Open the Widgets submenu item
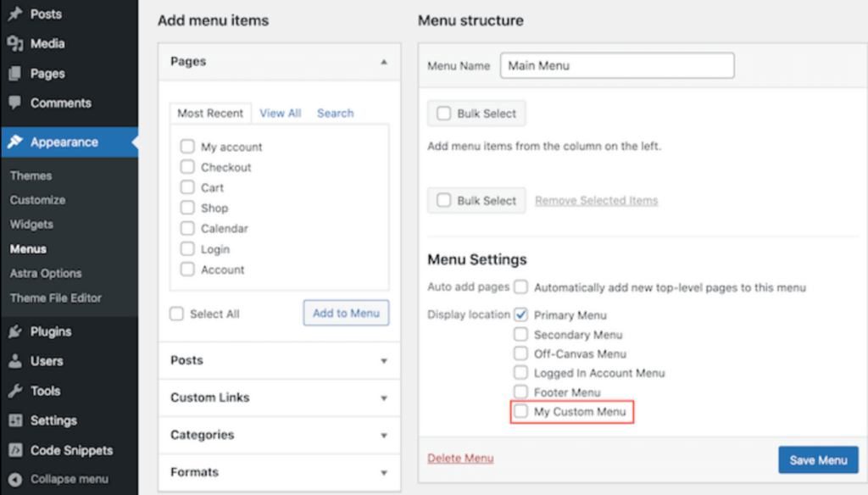This screenshot has height=495, width=868. 31,225
